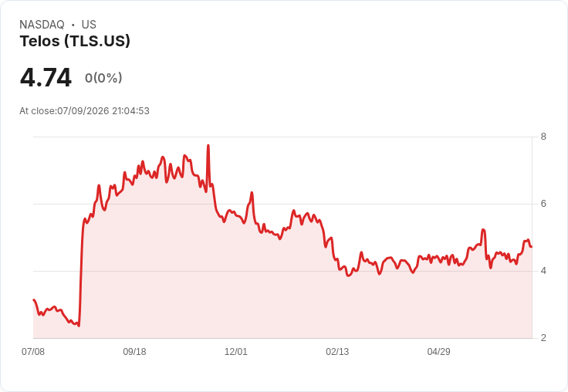Click the lowest chart point before the jump

pyautogui.click(x=79, y=326)
